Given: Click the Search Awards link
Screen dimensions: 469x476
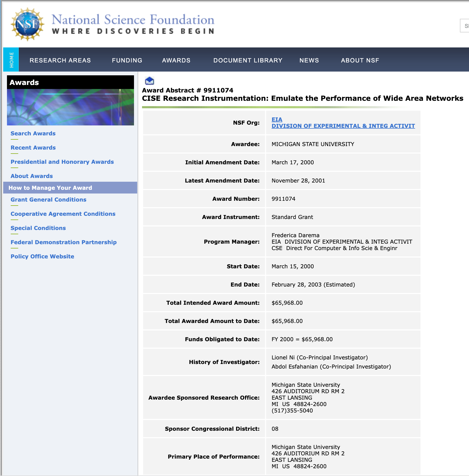Looking at the screenshot, I should pyautogui.click(x=33, y=133).
